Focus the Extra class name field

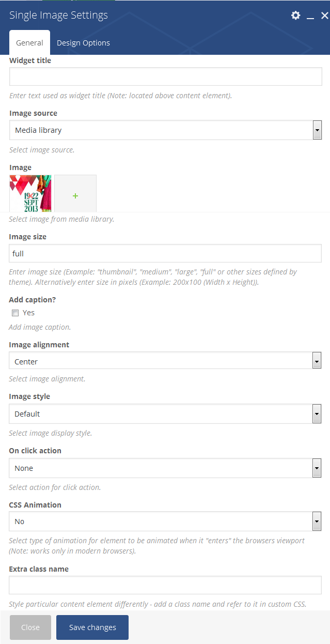[165, 585]
